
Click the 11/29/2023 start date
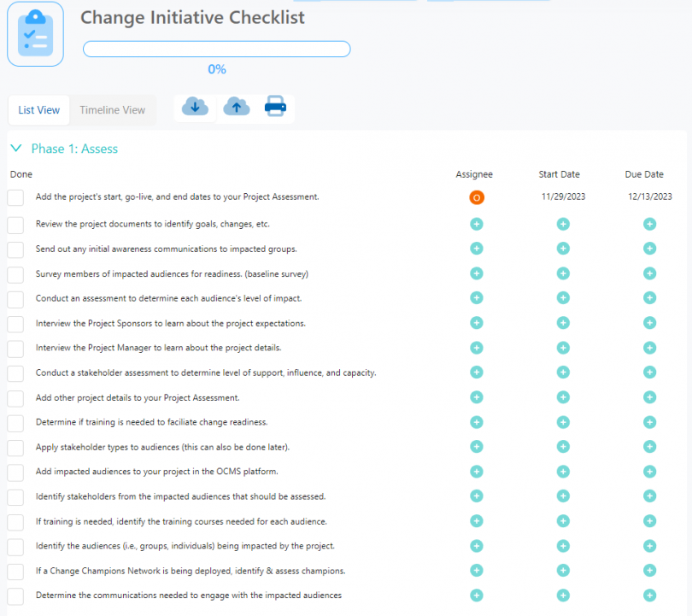(x=558, y=197)
